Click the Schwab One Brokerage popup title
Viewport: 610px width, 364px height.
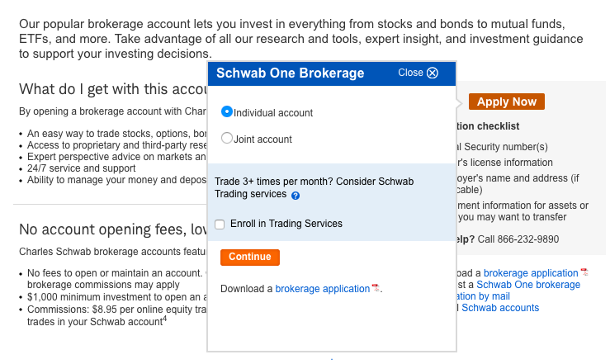click(290, 73)
